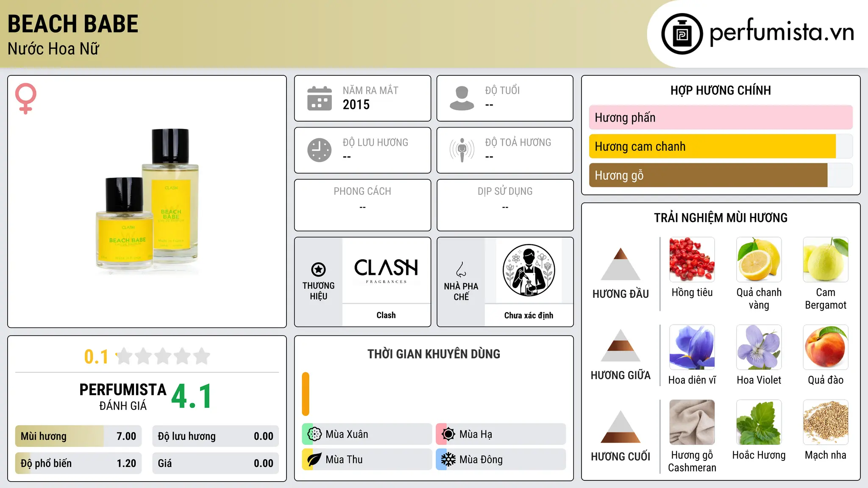The height and width of the screenshot is (488, 868).
Task: Select the Hương cam chanh accord bar
Action: (x=721, y=147)
